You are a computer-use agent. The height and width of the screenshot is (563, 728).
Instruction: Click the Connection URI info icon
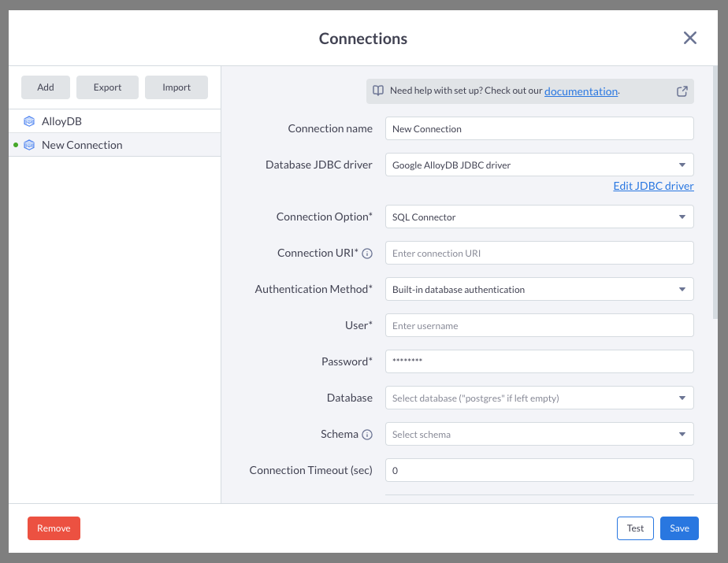tap(367, 254)
